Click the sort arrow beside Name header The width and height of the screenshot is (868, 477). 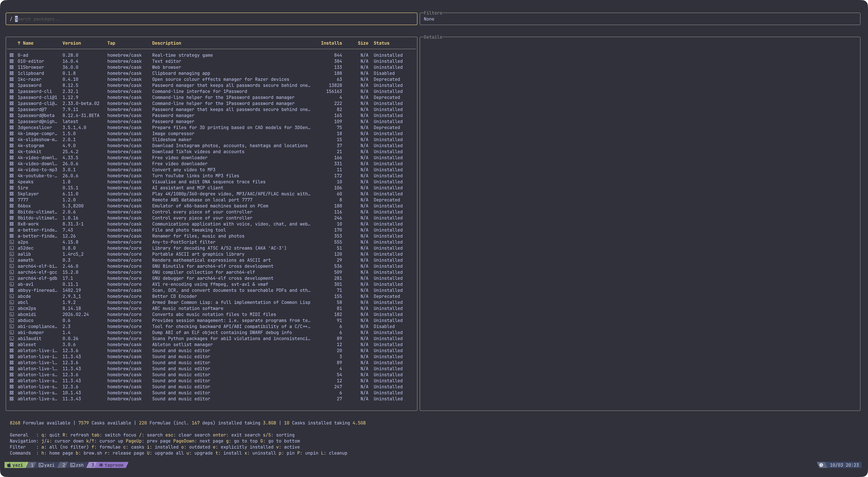[19, 43]
